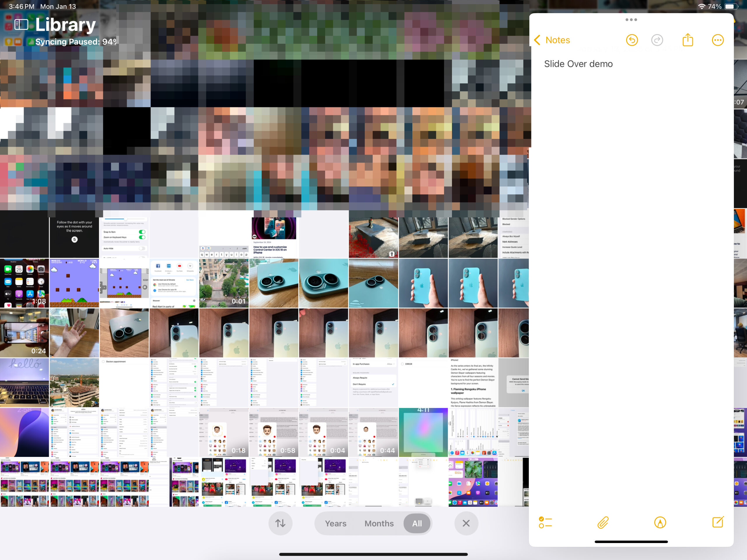This screenshot has width=747, height=560.
Task: Open the 0:58 Memoji video thumbnail
Action: coord(273,432)
